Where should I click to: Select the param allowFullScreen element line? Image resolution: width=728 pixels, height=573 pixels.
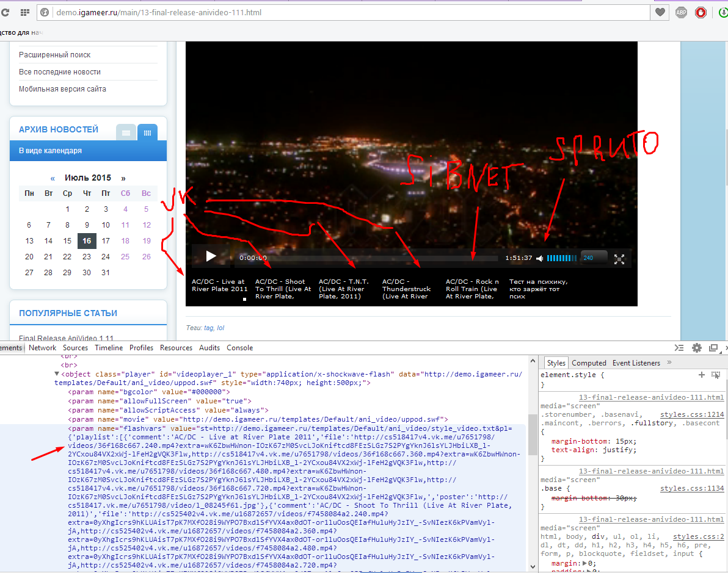tap(160, 401)
